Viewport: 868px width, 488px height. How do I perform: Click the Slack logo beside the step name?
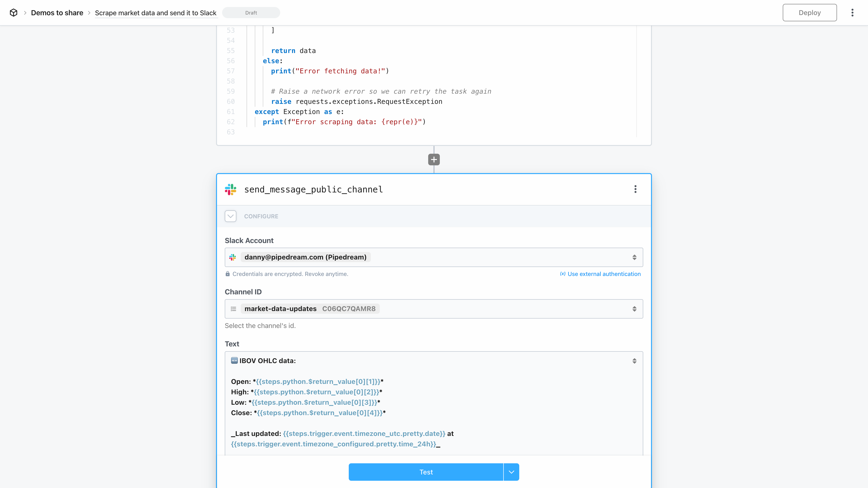click(x=231, y=189)
